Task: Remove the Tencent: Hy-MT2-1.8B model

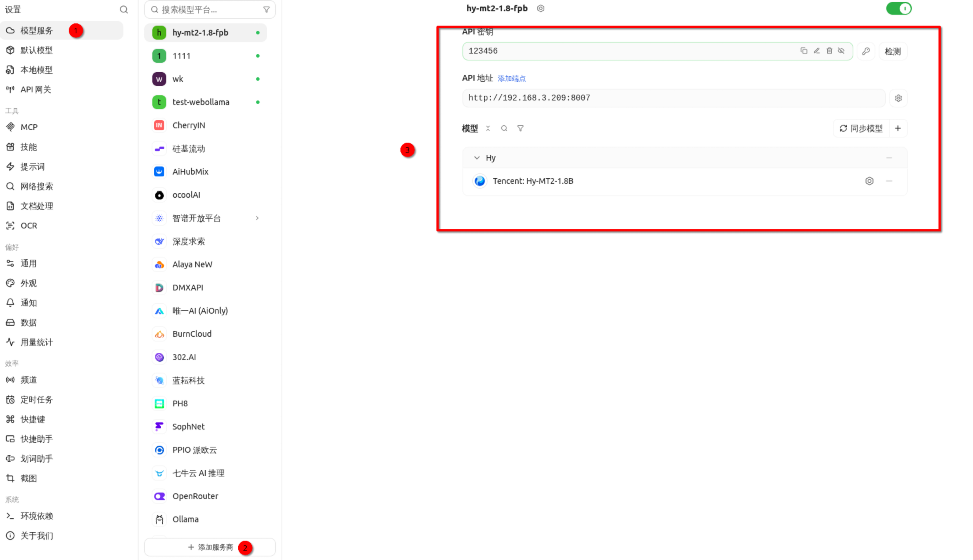Action: (889, 181)
